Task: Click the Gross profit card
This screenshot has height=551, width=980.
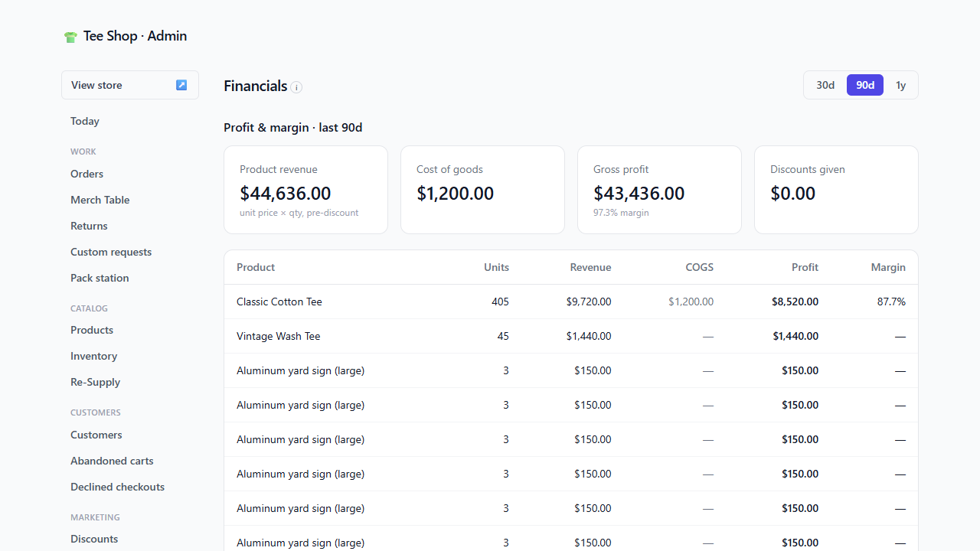Action: 659,190
